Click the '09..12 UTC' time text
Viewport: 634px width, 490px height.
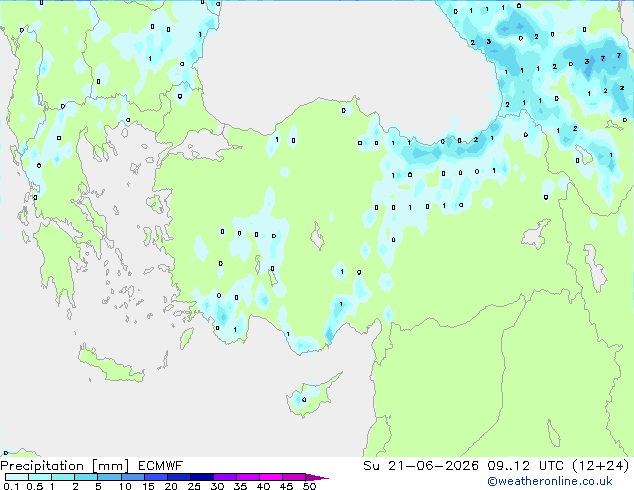(525, 466)
